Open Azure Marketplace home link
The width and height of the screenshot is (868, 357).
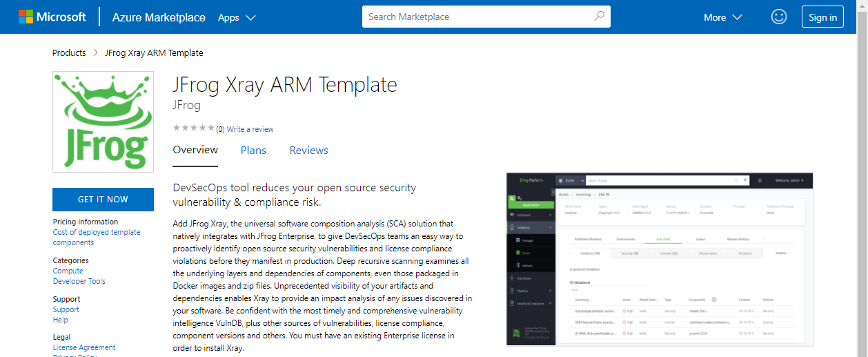click(159, 17)
